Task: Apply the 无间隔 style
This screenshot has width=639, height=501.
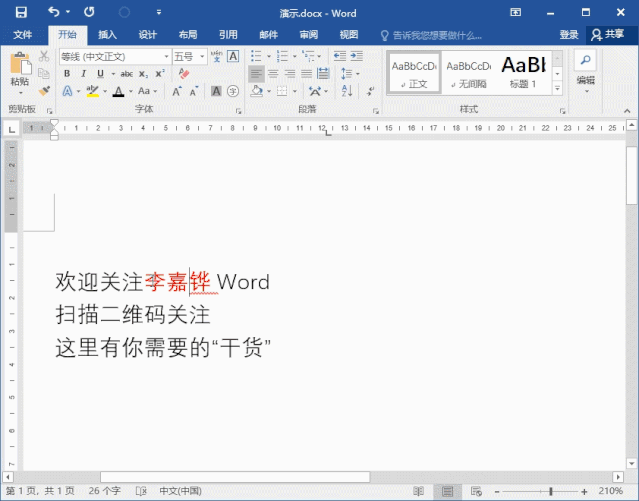Action: tap(469, 73)
